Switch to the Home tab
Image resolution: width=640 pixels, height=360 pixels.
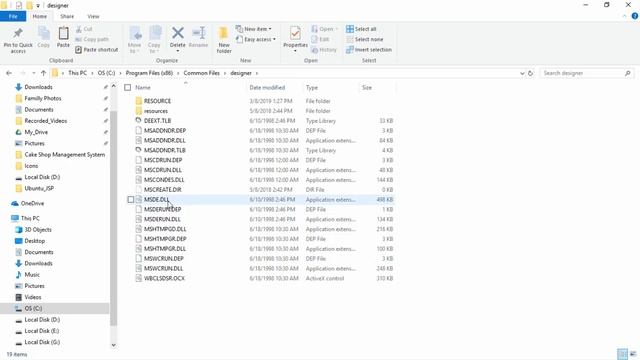coord(40,16)
